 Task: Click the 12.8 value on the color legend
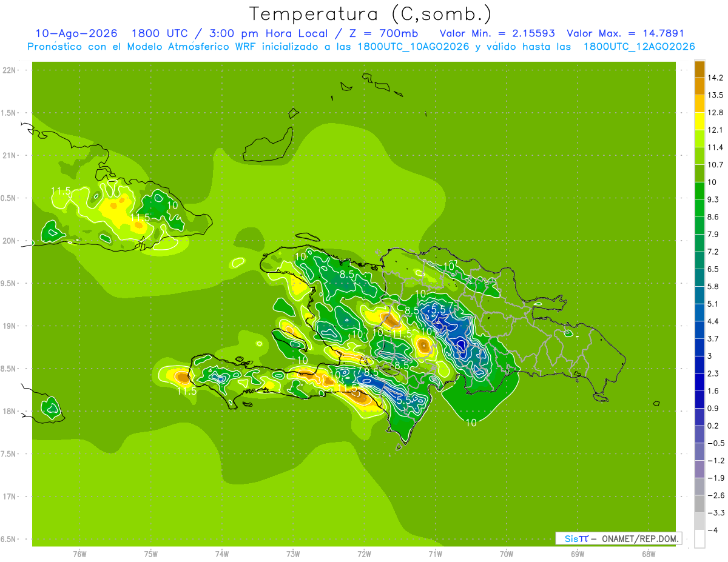click(715, 113)
